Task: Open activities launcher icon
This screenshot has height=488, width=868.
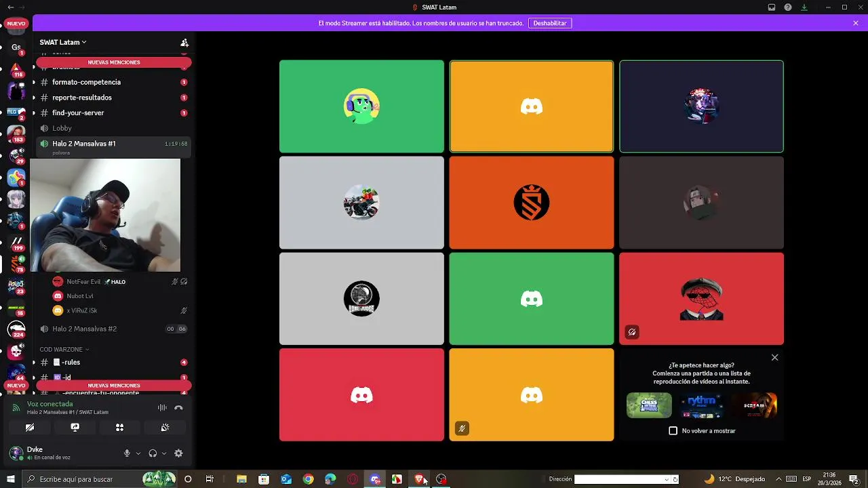Action: pyautogui.click(x=119, y=428)
